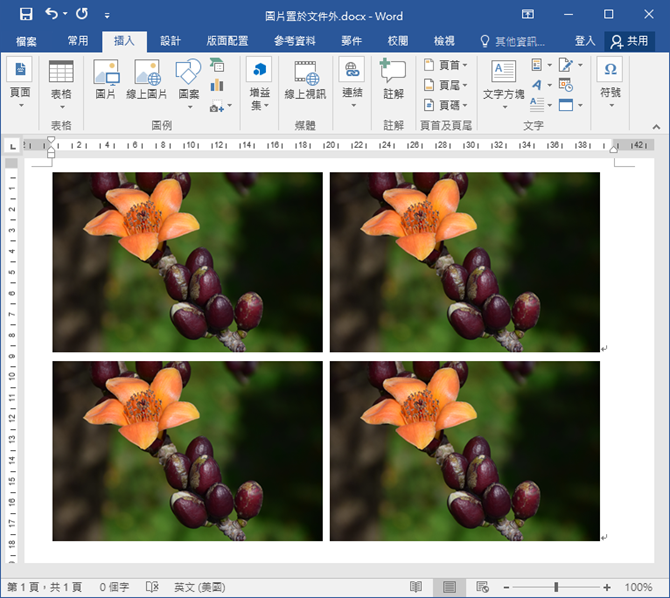Switch to Web Layout view
The height and width of the screenshot is (598, 670).
pos(482,587)
